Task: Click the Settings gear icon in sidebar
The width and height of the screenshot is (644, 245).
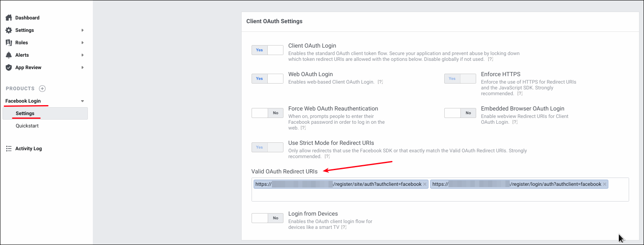Action: (9, 30)
